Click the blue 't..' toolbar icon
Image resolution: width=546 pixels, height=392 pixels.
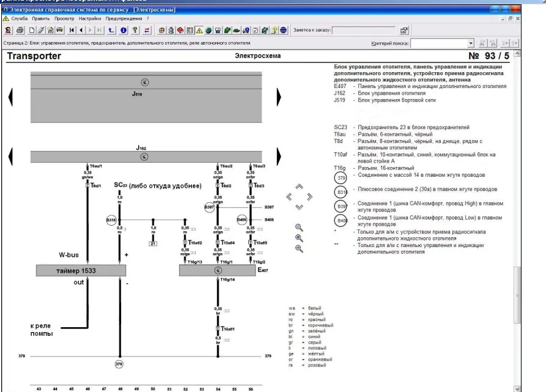(111, 31)
